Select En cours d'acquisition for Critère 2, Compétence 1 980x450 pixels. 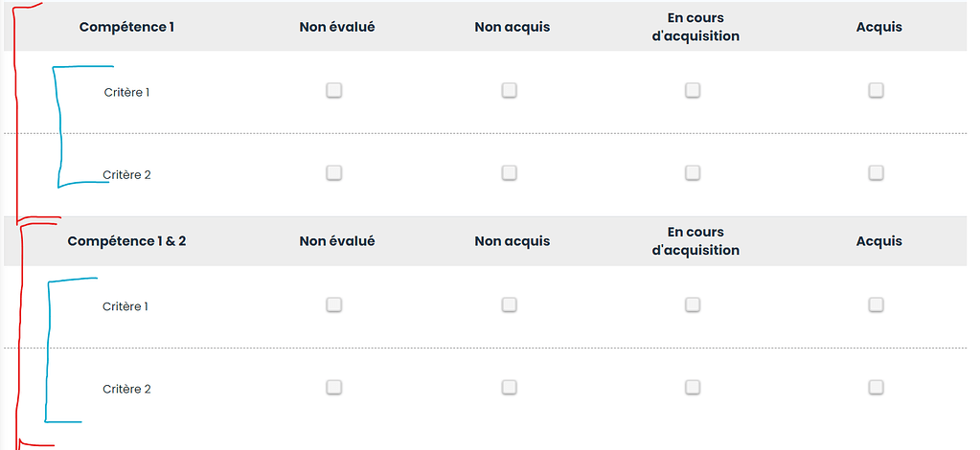click(x=692, y=173)
